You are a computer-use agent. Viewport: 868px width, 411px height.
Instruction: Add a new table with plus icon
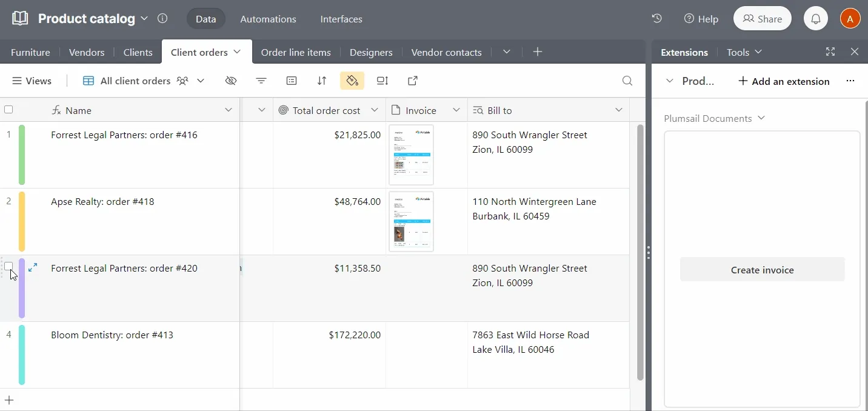click(538, 52)
